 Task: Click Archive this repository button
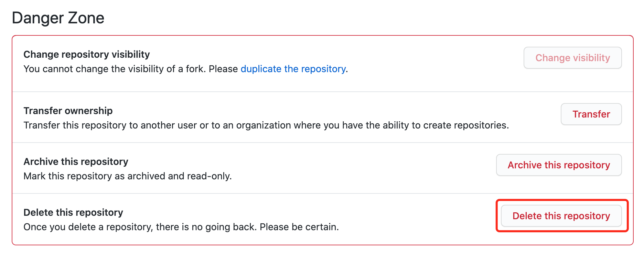(559, 165)
